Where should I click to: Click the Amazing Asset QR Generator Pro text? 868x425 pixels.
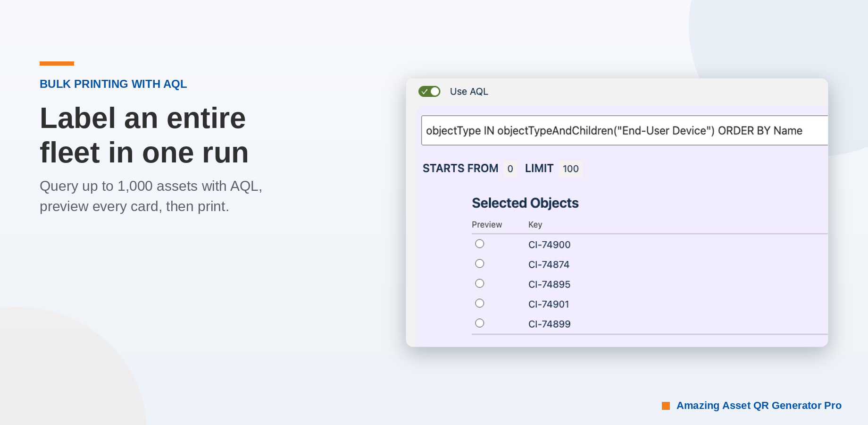[x=759, y=406]
